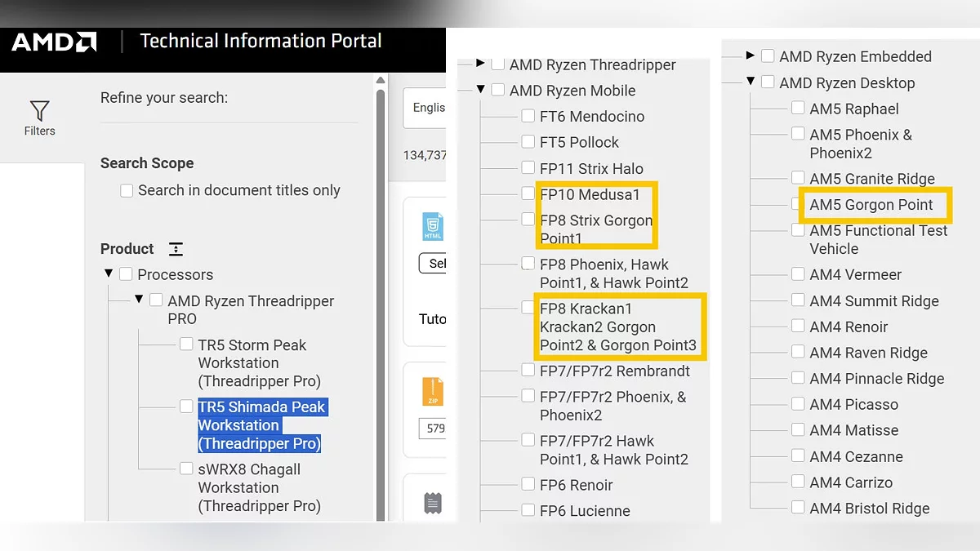Check the sWRX8 Chagall Workstation box
This screenshot has width=980, height=551.
click(186, 469)
